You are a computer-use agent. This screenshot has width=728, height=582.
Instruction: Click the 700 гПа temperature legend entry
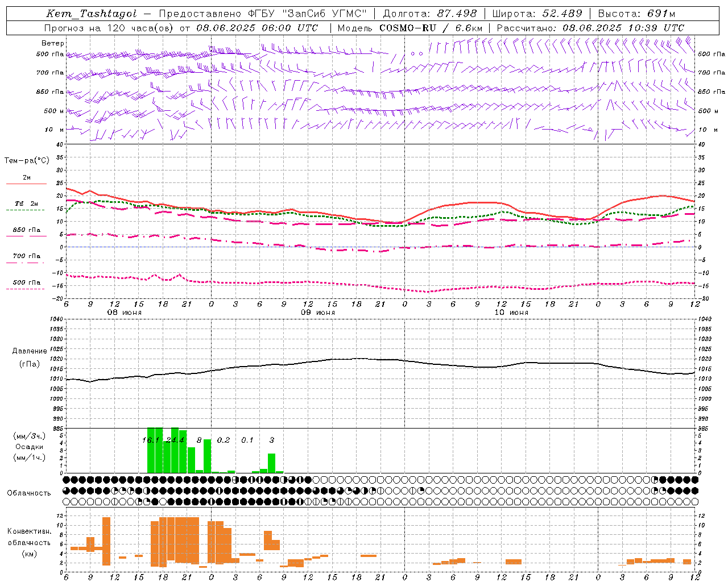(x=27, y=256)
